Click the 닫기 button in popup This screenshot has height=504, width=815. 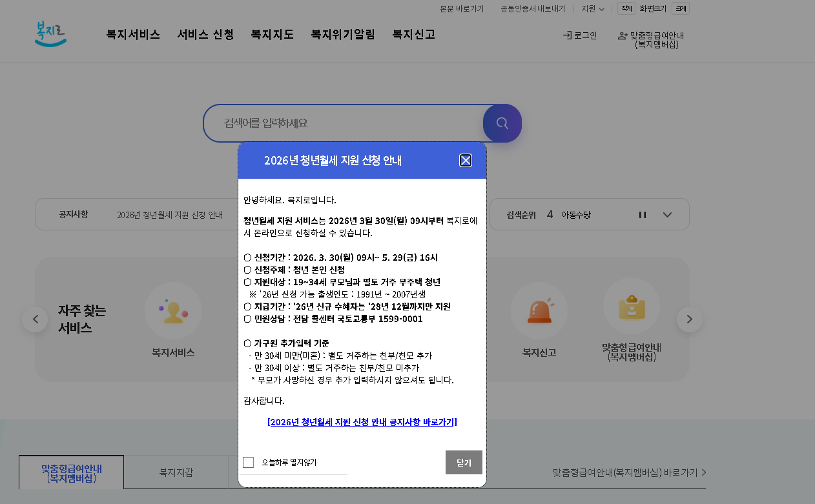click(x=464, y=462)
